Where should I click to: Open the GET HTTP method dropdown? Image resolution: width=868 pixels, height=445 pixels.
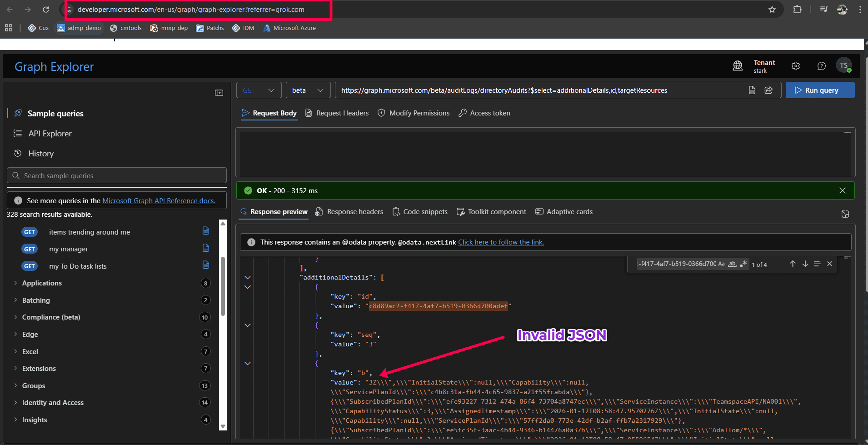point(259,90)
